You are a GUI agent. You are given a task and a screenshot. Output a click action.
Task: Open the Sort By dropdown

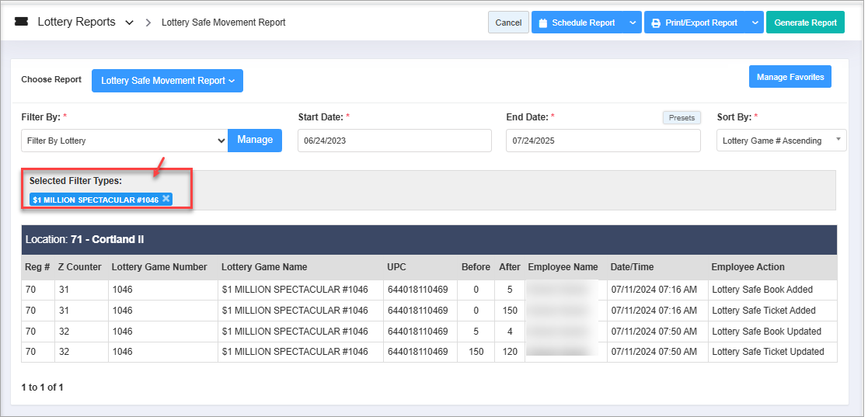click(781, 141)
